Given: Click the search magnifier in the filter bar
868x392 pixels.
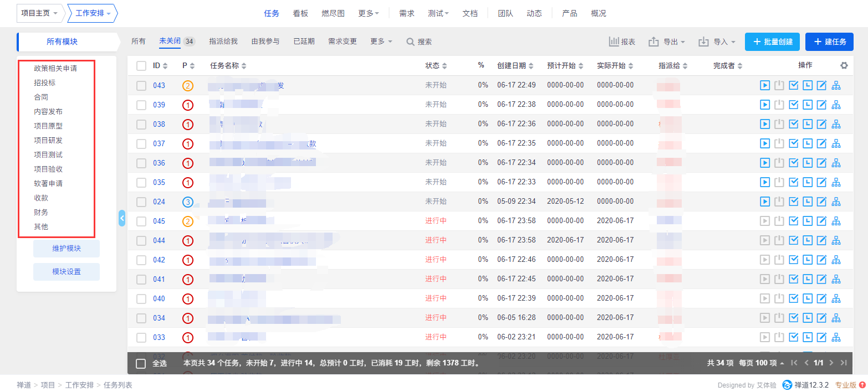Looking at the screenshot, I should pos(410,42).
